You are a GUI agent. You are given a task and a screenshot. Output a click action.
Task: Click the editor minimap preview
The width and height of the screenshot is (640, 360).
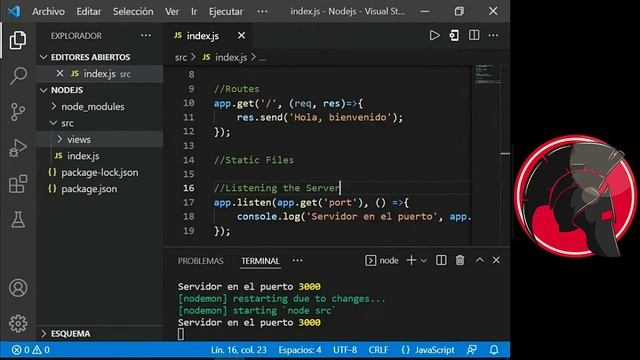pyautogui.click(x=487, y=74)
